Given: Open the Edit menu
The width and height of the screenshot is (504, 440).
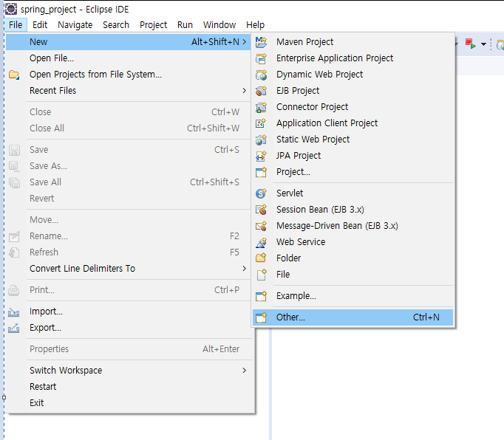Looking at the screenshot, I should coord(40,24).
